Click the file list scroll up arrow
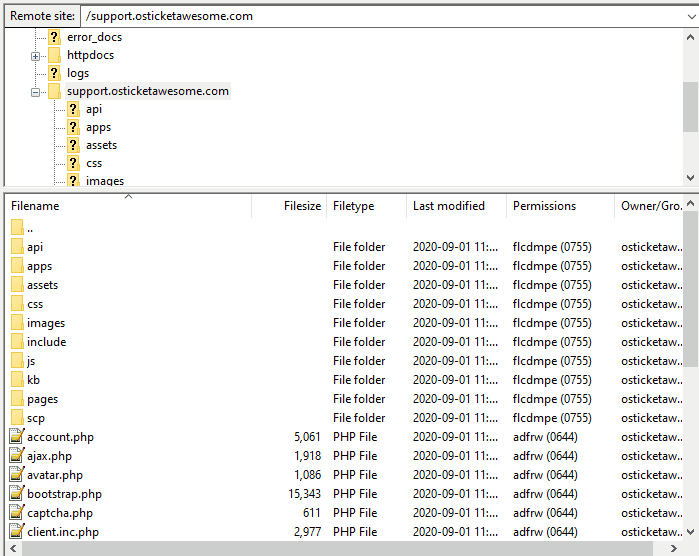The height and width of the screenshot is (556, 699). tap(690, 204)
